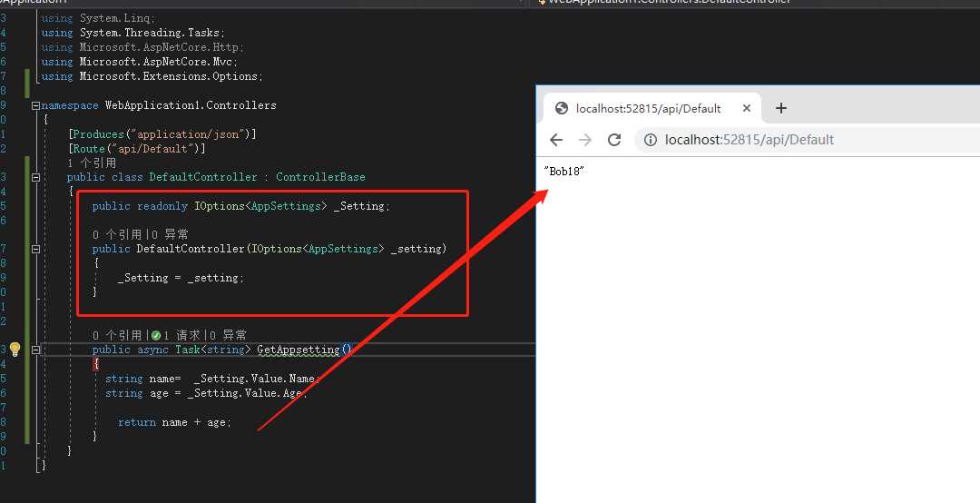This screenshot has height=503, width=980.
Task: Click "using System.Threading.Tasks;" line
Action: pyautogui.click(x=133, y=34)
